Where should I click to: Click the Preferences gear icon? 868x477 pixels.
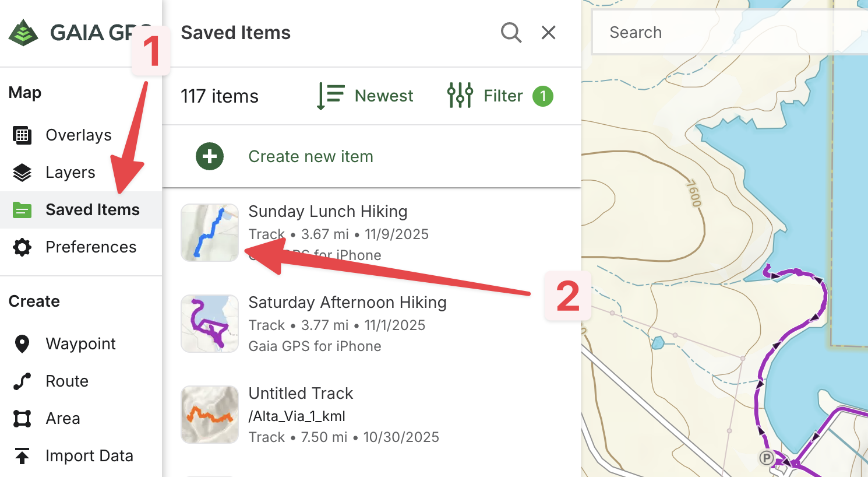[22, 247]
